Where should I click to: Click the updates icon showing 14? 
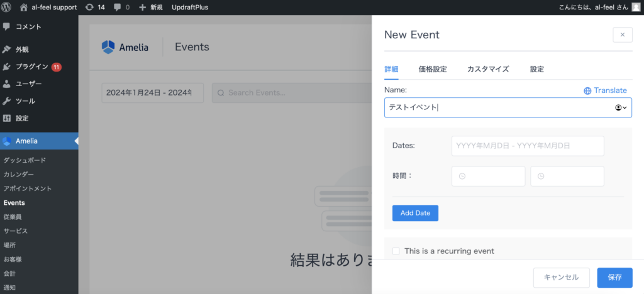tap(89, 8)
